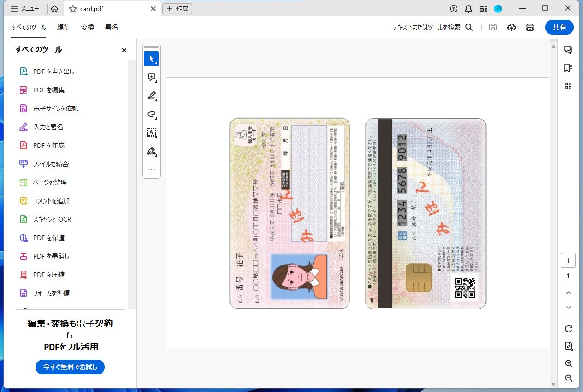
Task: Print card.pdf with the printer icon
Action: tap(529, 27)
